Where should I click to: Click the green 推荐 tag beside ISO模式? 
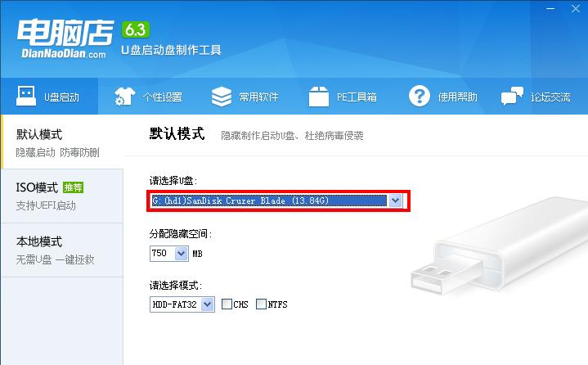click(73, 187)
